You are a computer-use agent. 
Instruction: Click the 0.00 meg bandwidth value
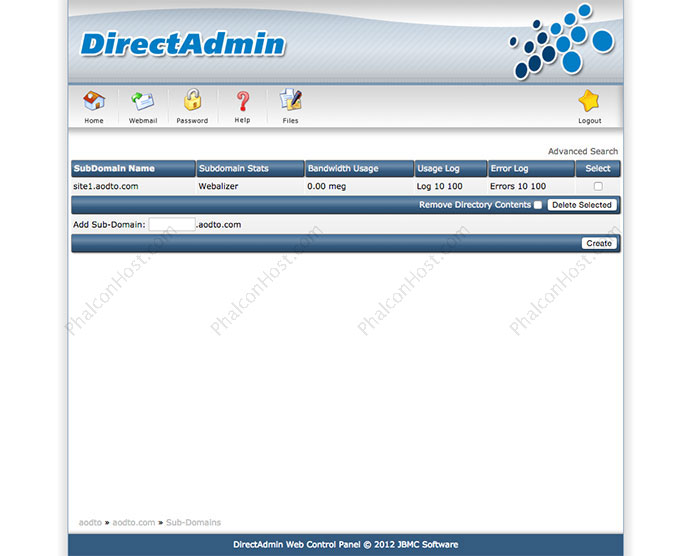click(326, 186)
